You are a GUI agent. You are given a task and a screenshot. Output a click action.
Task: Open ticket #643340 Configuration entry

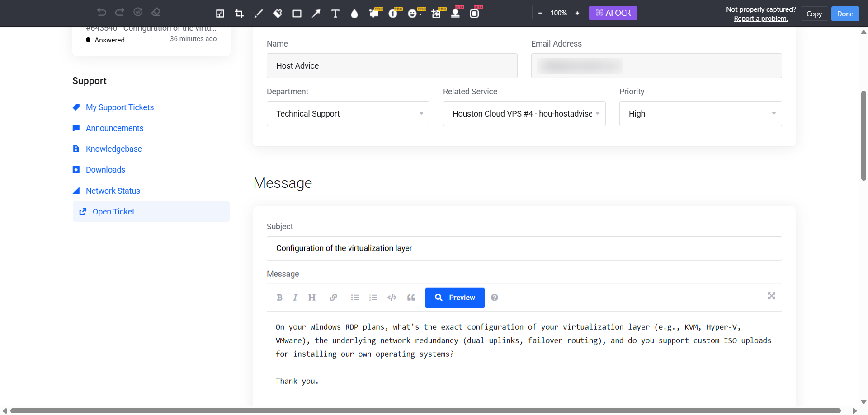tap(151, 28)
